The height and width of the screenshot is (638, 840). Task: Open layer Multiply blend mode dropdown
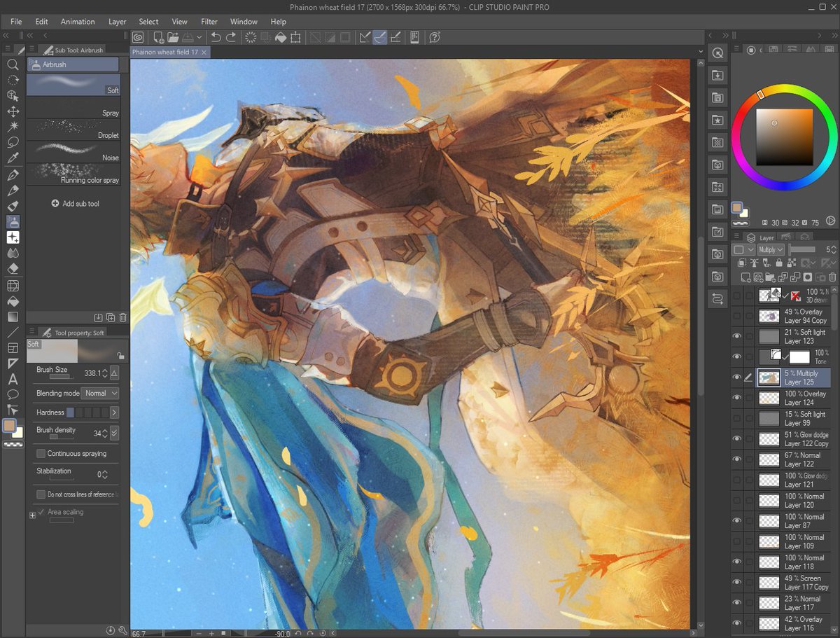coord(771,249)
